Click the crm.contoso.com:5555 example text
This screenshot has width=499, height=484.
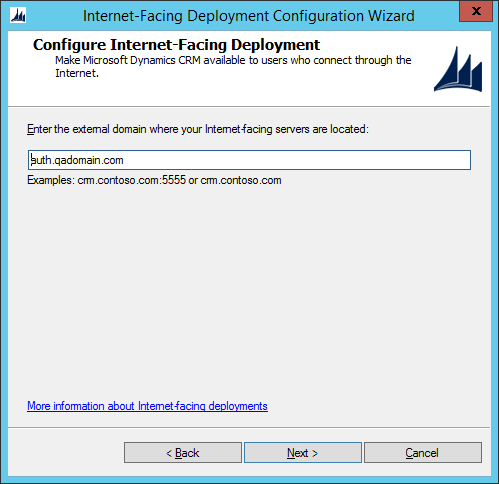click(132, 180)
